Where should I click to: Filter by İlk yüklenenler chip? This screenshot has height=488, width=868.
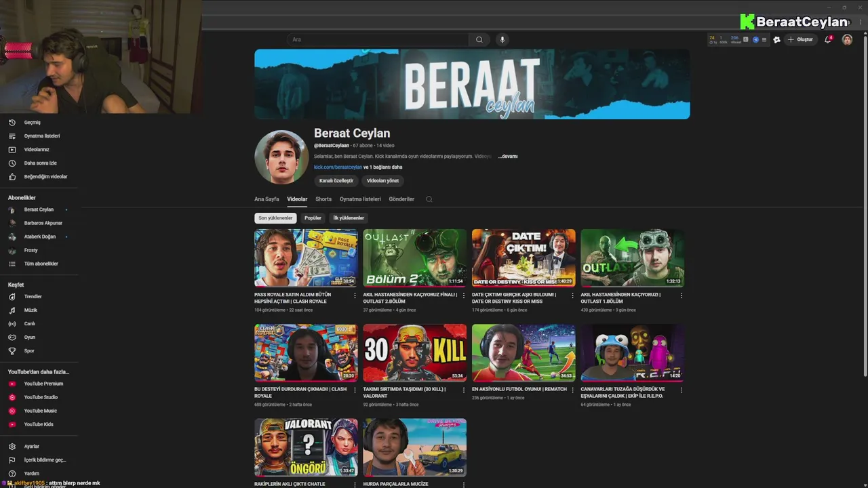pyautogui.click(x=349, y=218)
